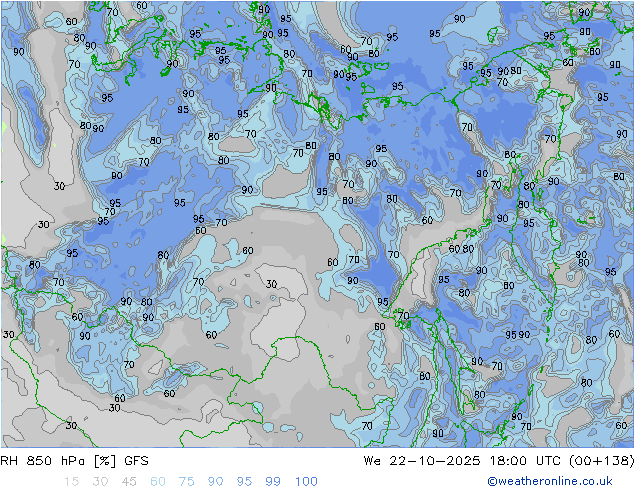Select the legend value 45

click(x=129, y=482)
